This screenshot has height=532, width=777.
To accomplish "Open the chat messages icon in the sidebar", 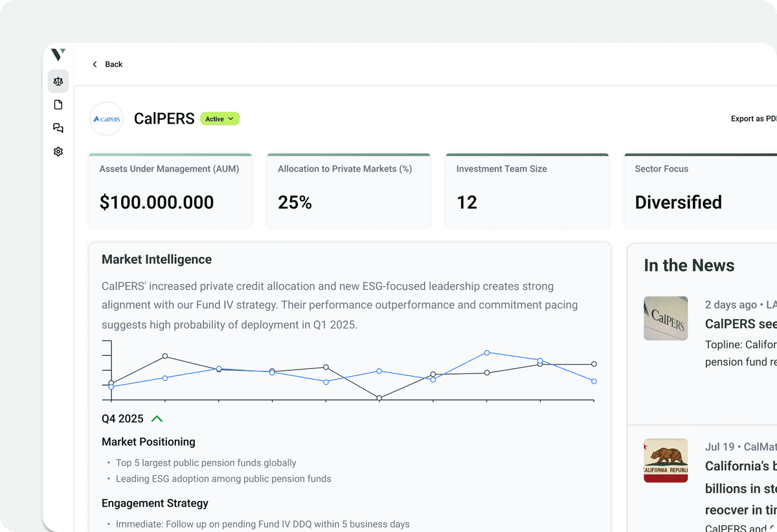I will click(58, 127).
